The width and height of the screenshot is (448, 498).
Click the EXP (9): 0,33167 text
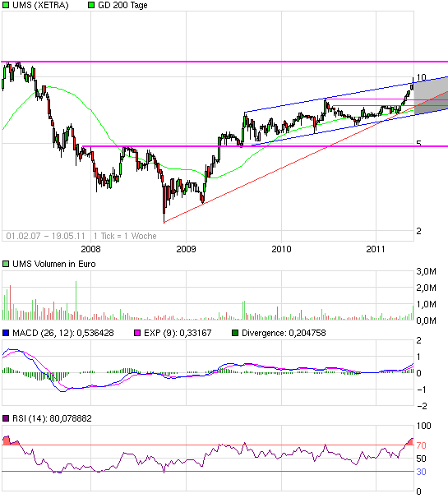click(178, 333)
